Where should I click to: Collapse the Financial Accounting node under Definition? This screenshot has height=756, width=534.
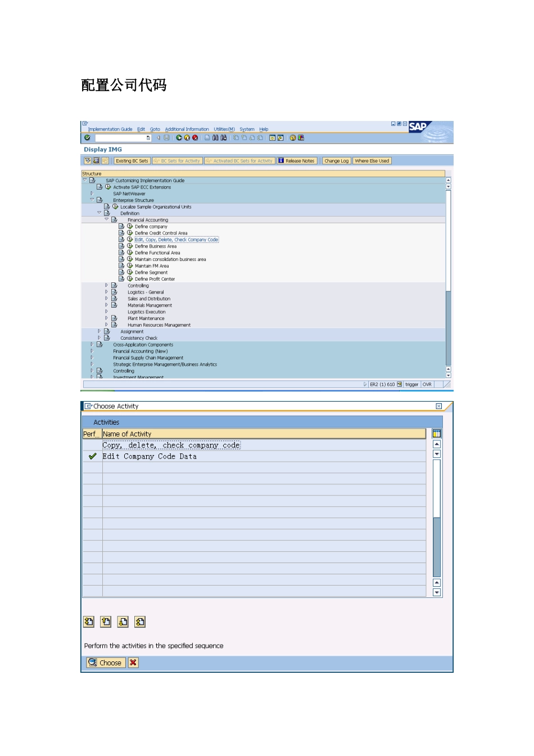pos(107,219)
